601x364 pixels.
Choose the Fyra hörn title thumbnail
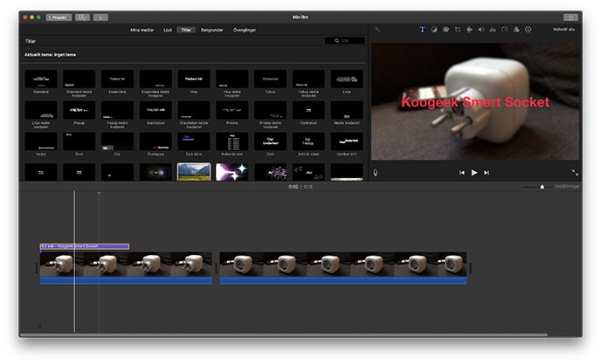click(194, 141)
